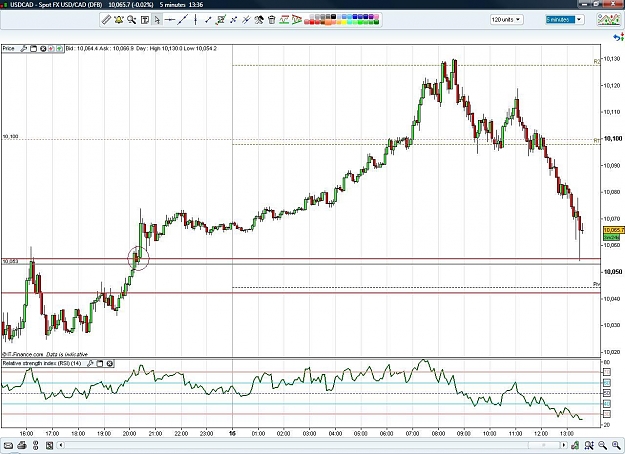The image size is (625, 454).
Task: Pick the black color swatch
Action: pos(333,17)
